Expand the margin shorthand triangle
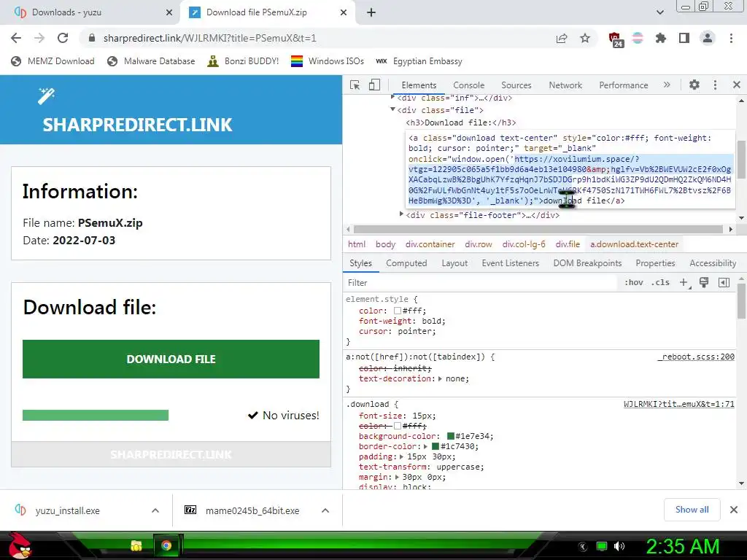 coord(397,477)
